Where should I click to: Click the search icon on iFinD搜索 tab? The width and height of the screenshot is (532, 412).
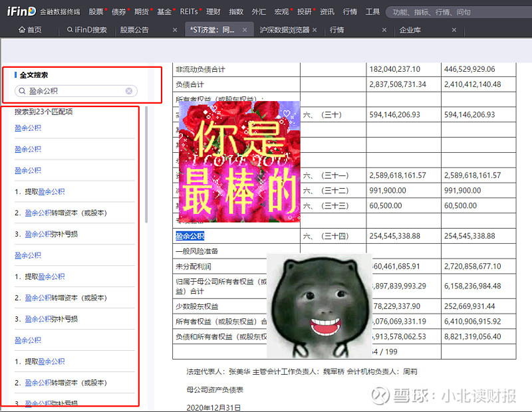(x=70, y=30)
